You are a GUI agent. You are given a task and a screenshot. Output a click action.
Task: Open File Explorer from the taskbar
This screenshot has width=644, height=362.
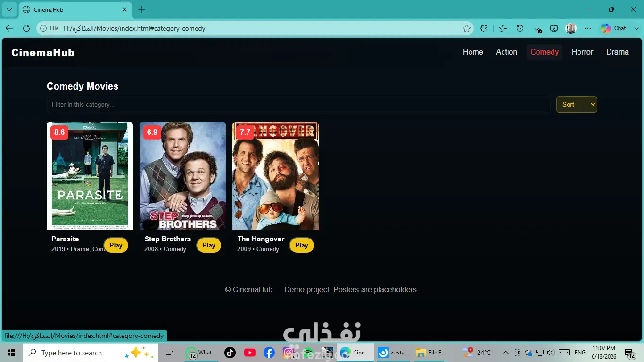coord(431,353)
